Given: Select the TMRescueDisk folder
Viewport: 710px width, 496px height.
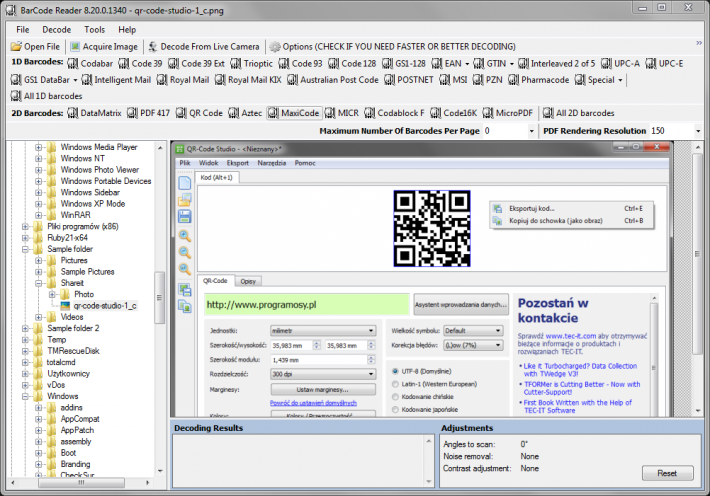Looking at the screenshot, I should (73, 351).
